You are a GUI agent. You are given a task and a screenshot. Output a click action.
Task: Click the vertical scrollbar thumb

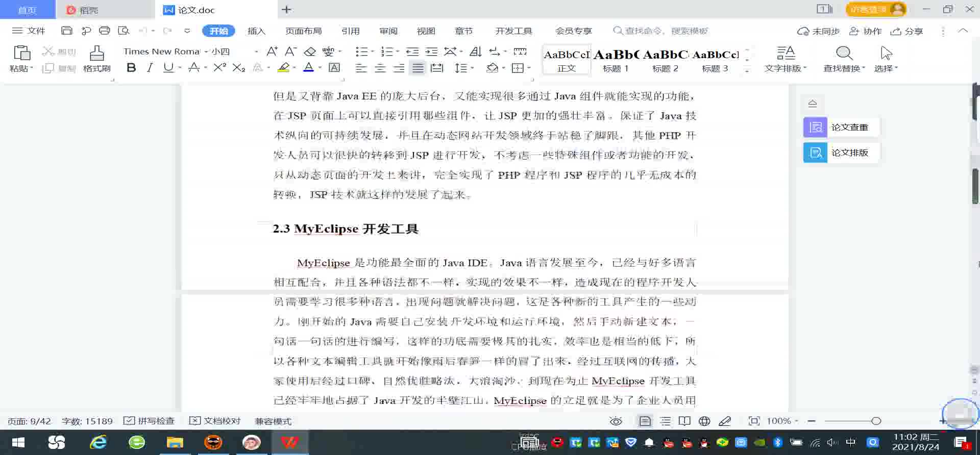pyautogui.click(x=975, y=186)
